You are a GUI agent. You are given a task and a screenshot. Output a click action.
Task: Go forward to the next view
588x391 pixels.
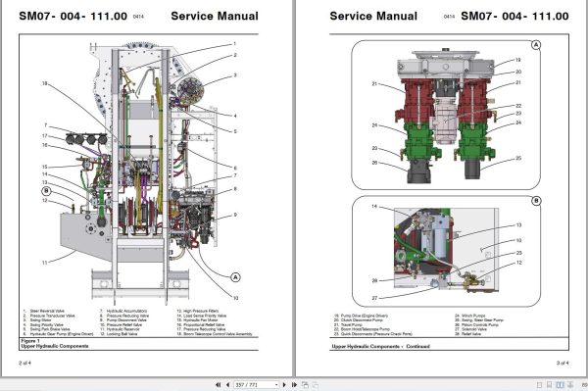[315, 384]
